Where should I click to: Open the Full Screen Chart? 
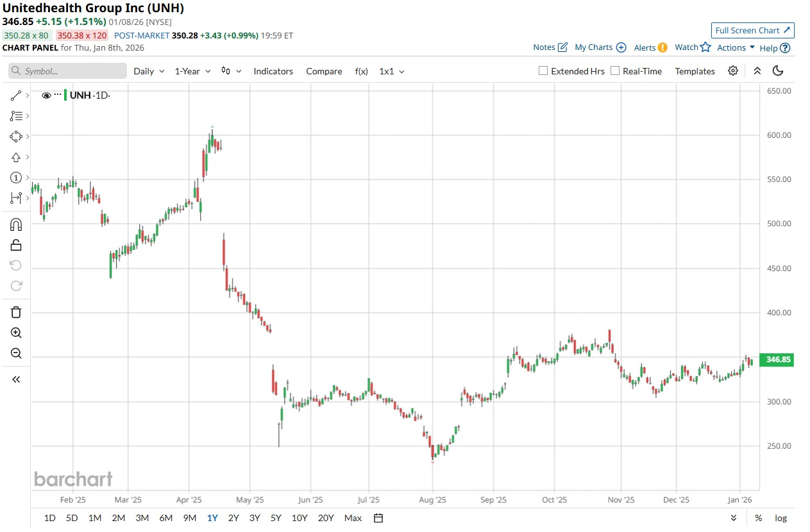point(753,30)
